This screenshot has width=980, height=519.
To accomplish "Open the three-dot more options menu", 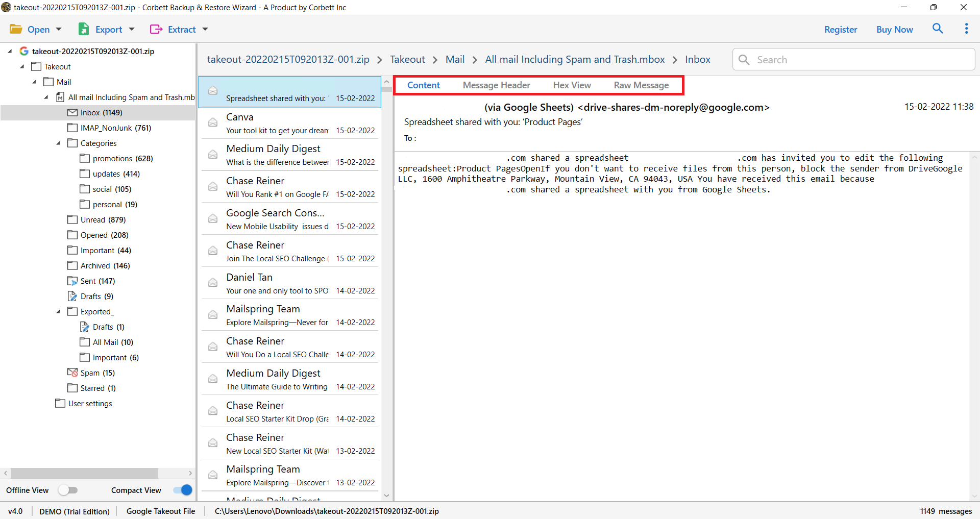I will pos(966,29).
